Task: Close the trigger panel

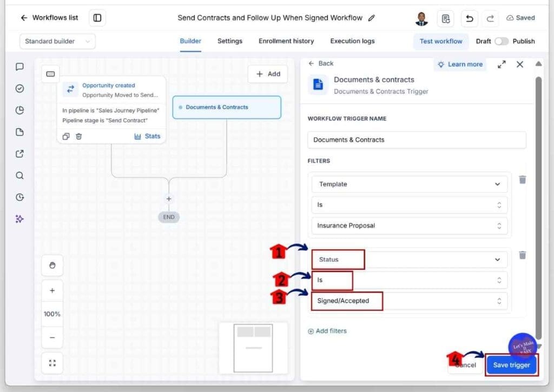Action: (520, 65)
